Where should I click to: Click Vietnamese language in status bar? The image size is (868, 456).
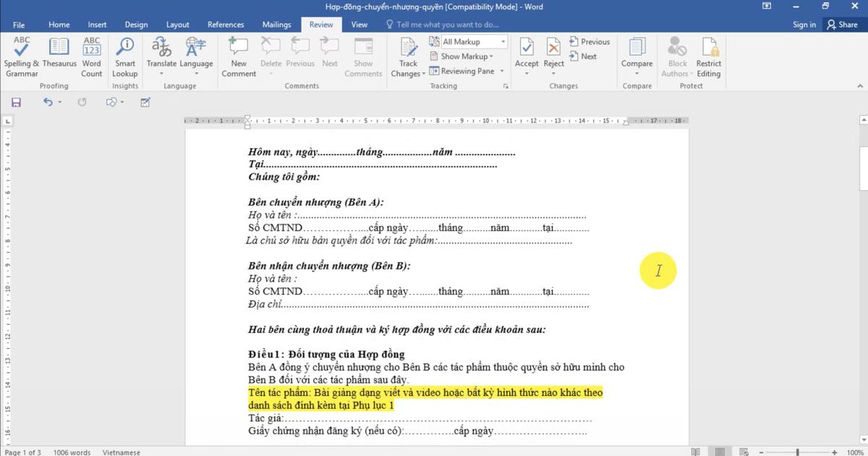tap(120, 452)
